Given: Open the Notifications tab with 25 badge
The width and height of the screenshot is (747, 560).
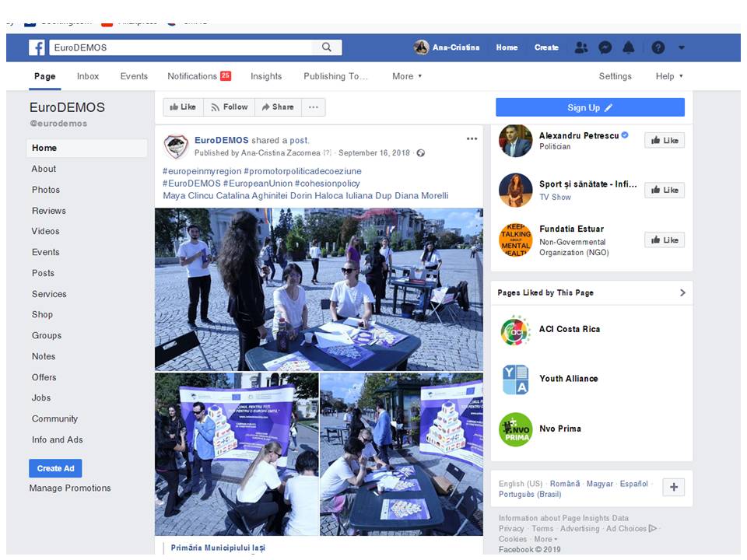Looking at the screenshot, I should tap(199, 76).
